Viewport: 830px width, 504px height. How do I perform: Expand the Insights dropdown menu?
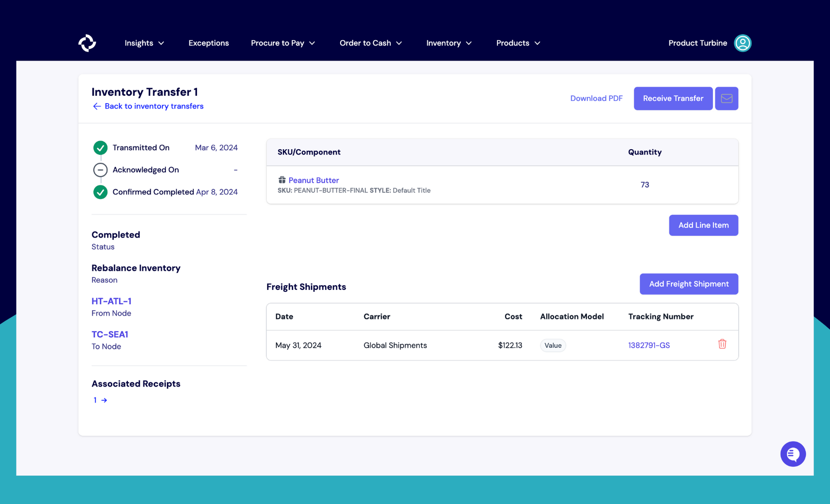tap(144, 43)
